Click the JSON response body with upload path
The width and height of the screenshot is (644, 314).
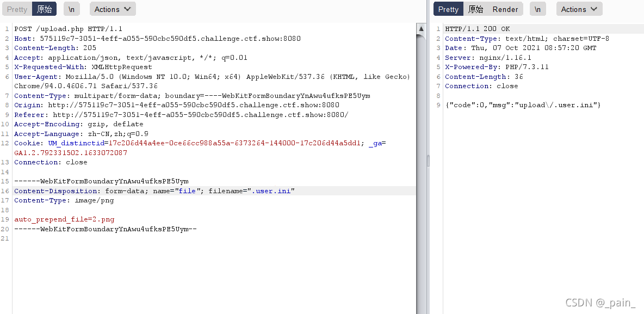point(523,105)
